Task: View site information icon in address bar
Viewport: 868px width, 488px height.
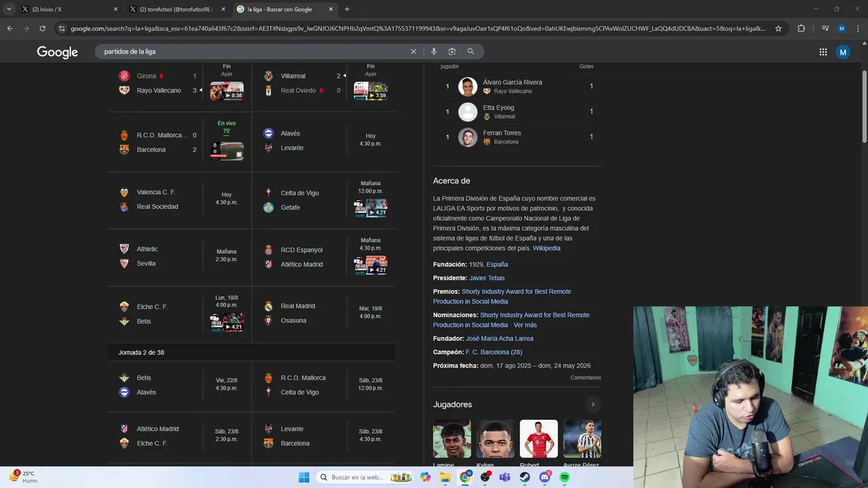Action: click(62, 28)
